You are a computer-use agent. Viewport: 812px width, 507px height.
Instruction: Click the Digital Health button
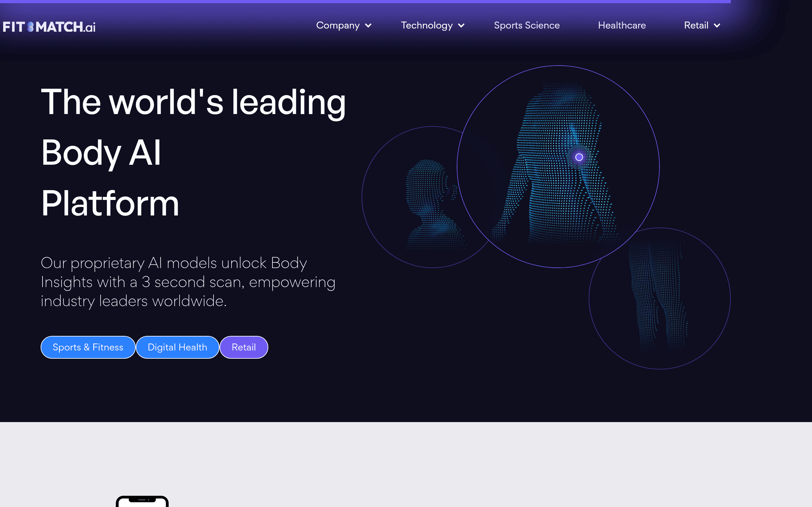[178, 347]
